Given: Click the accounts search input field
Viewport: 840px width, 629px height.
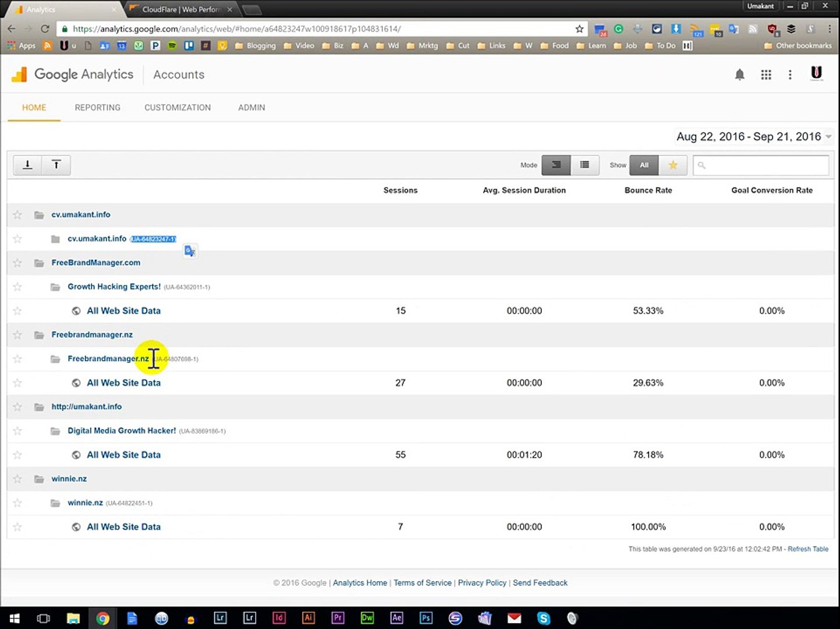Looking at the screenshot, I should 761,165.
